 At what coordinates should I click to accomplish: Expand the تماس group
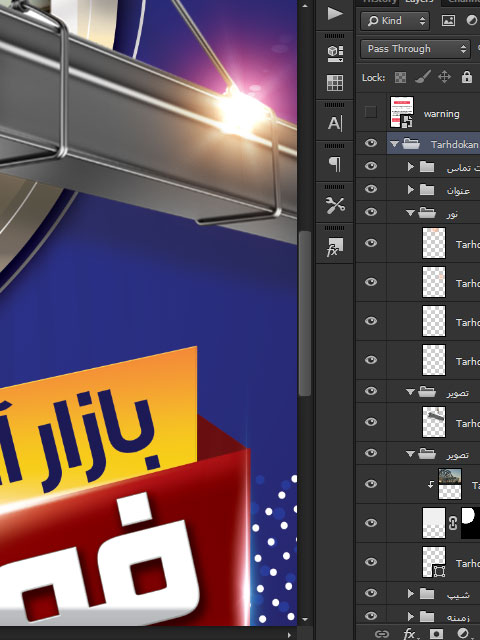coord(411,167)
